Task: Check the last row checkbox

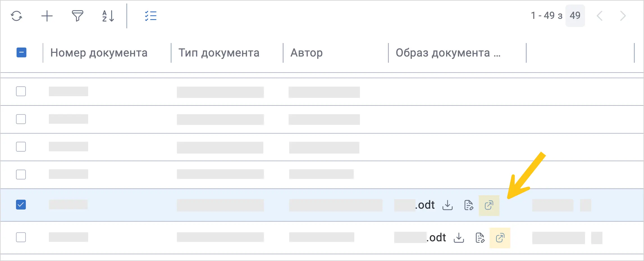Action: (x=21, y=237)
